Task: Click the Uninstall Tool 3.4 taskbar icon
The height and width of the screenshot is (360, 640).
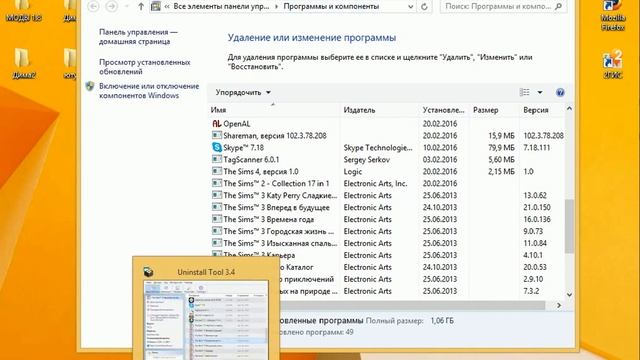Action: coord(149,272)
